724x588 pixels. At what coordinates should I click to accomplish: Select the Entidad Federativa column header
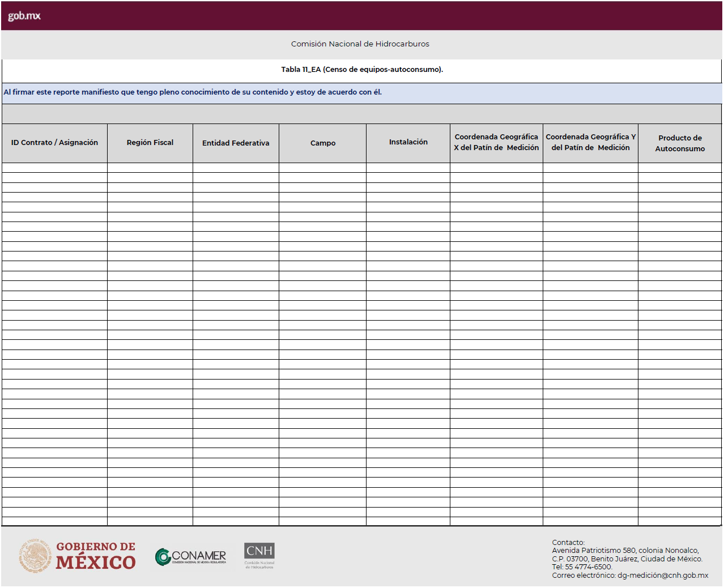tap(236, 143)
